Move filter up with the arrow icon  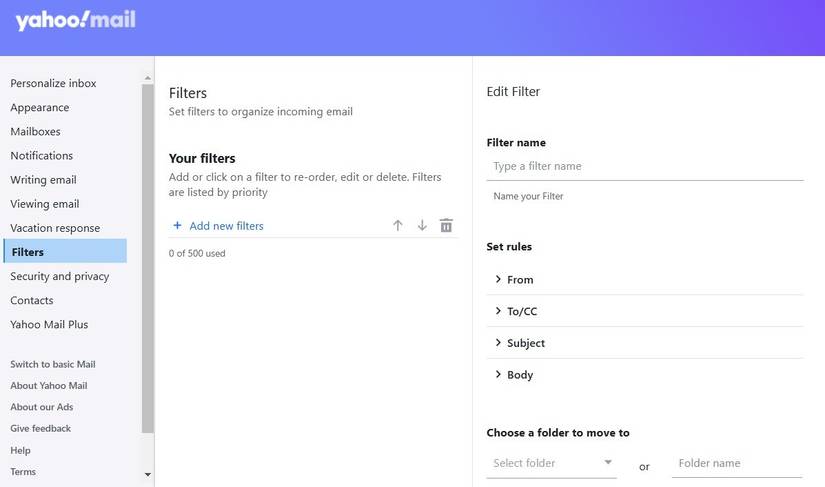(x=398, y=226)
